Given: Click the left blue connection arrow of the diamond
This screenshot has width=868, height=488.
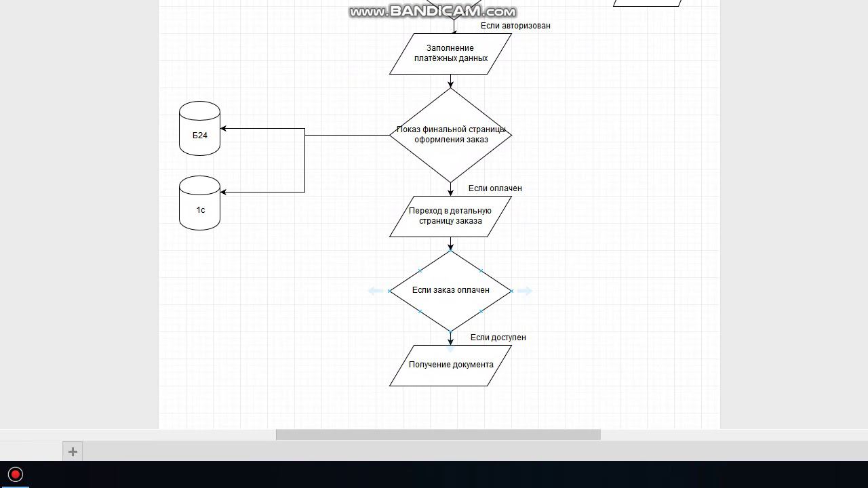Looking at the screenshot, I should [x=376, y=291].
